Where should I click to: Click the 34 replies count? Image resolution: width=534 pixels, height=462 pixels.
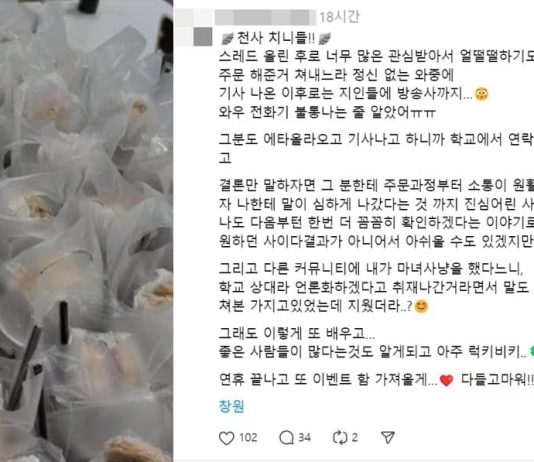[x=304, y=437]
